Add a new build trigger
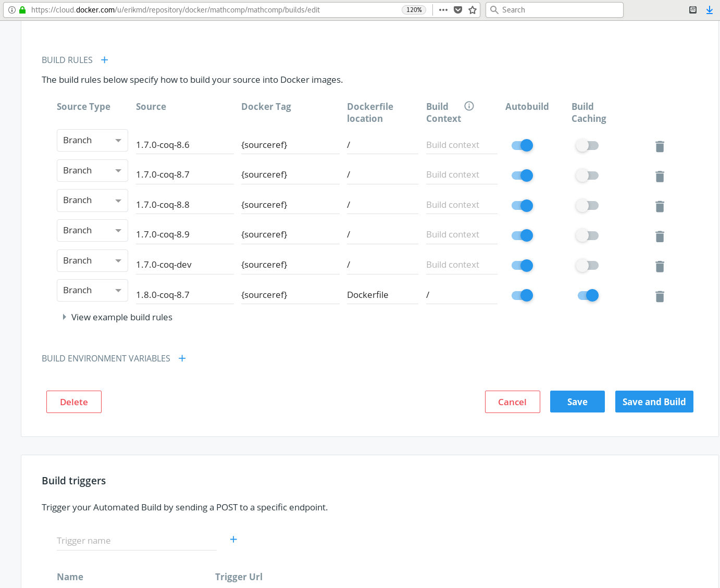The image size is (720, 588). [x=233, y=540]
